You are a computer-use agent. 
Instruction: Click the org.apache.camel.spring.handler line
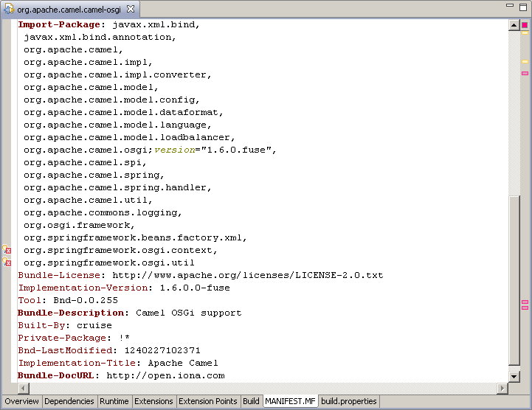[117, 187]
